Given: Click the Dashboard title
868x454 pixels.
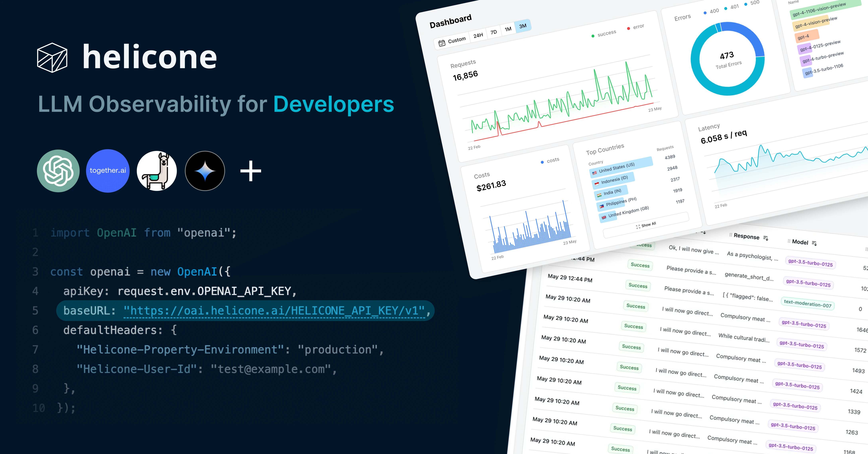Looking at the screenshot, I should [x=450, y=21].
